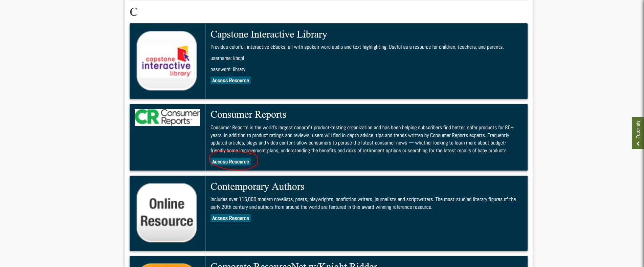Click the Capstone eBooks description text

pyautogui.click(x=357, y=47)
